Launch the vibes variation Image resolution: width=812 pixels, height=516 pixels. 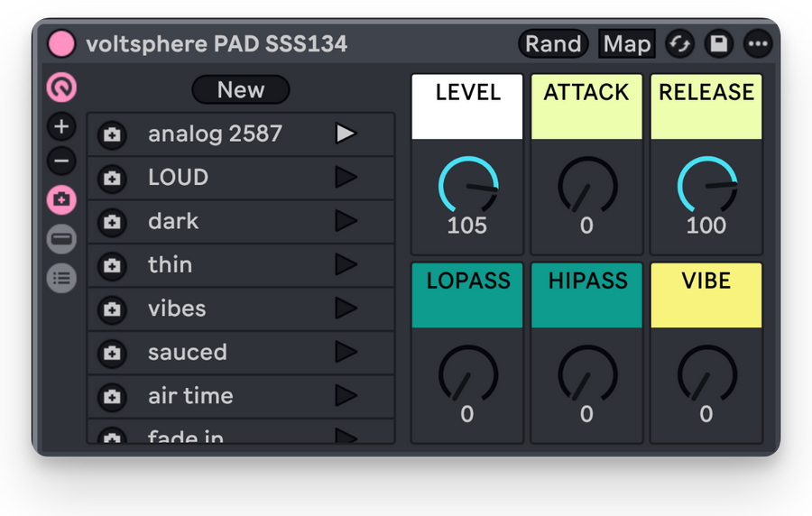point(346,309)
